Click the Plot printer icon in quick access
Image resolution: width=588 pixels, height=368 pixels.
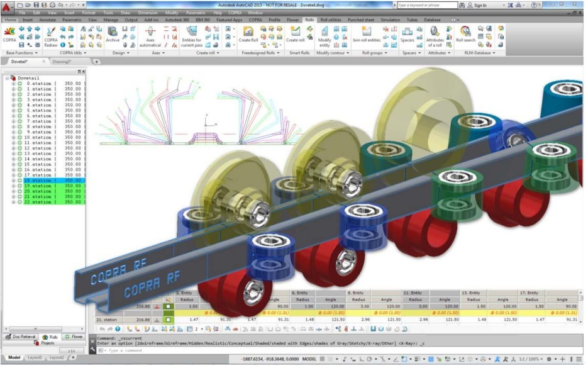tap(52, 5)
